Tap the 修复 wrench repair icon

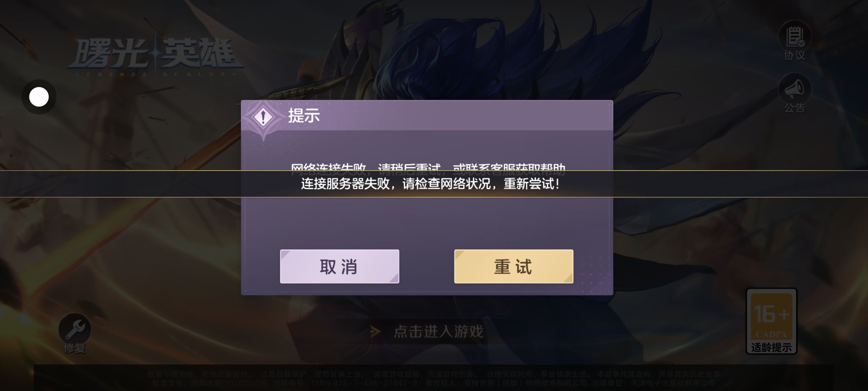point(75,329)
